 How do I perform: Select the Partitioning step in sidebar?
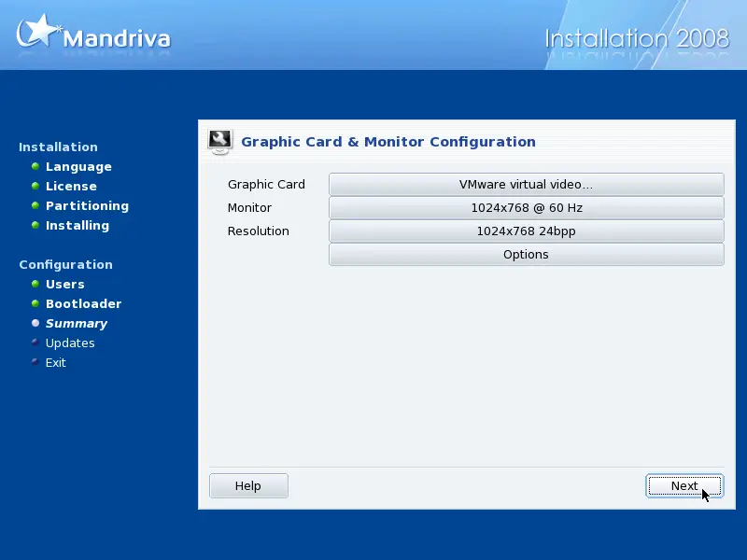(x=87, y=205)
